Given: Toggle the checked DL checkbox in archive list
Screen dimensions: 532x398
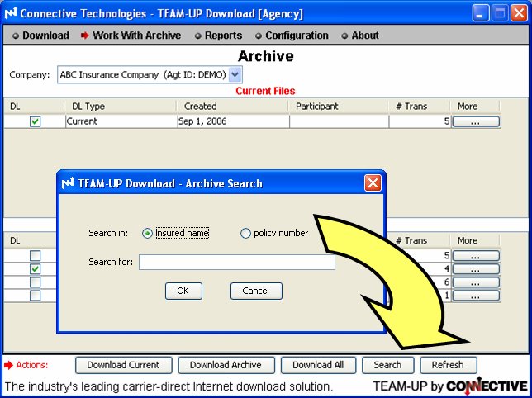Looking at the screenshot, I should 36,269.
